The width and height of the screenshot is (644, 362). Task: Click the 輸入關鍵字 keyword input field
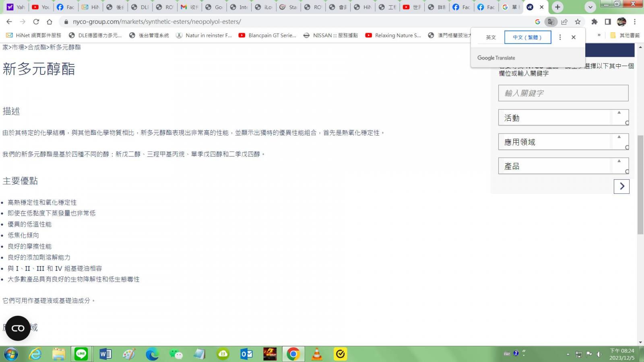click(x=563, y=93)
